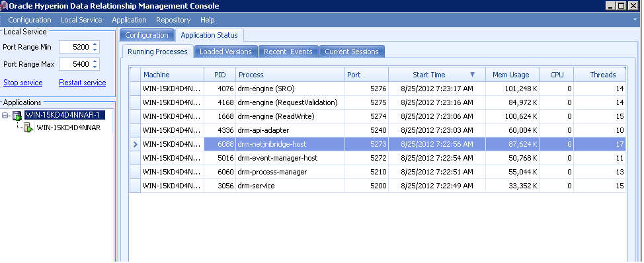Select the WIN-15KD4D4NNAR child tree item
644x263 pixels.
point(69,128)
